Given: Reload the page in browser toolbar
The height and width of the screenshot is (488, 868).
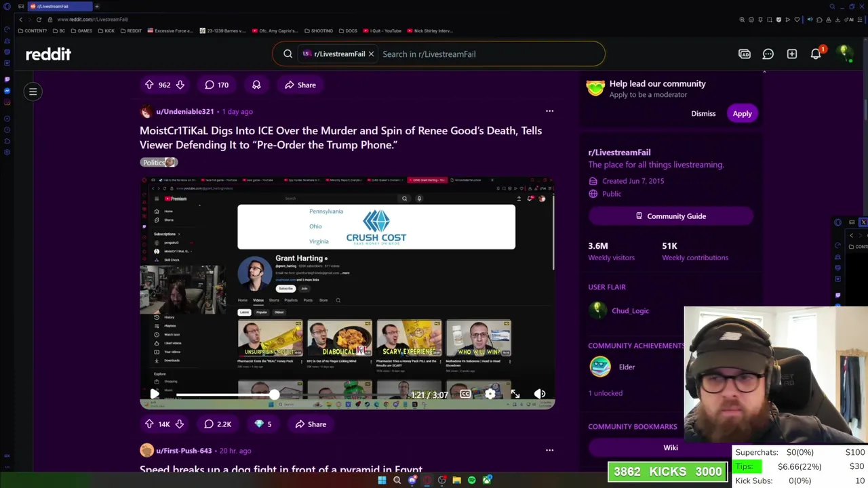Looking at the screenshot, I should (39, 20).
